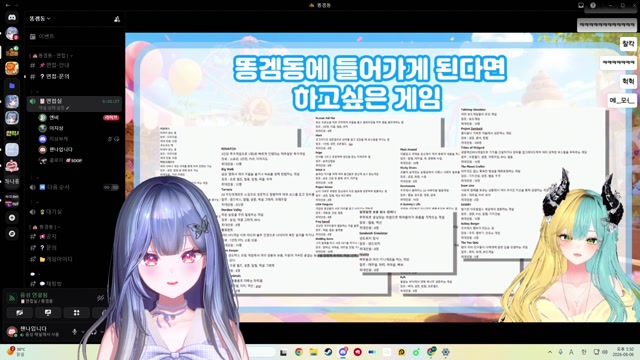Open the 뭐나둠 server icon
The image size is (640, 360).
[x=12, y=181]
